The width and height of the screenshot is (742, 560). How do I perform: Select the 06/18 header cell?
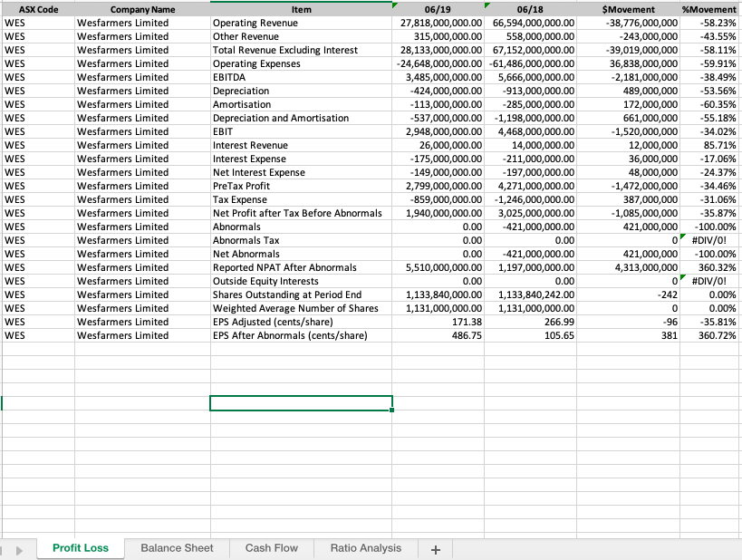530,9
